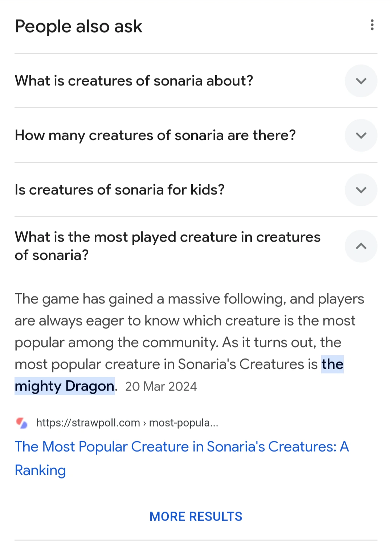The width and height of the screenshot is (392, 541).
Task: Click the chevron icon beside the second question
Action: [x=361, y=135]
